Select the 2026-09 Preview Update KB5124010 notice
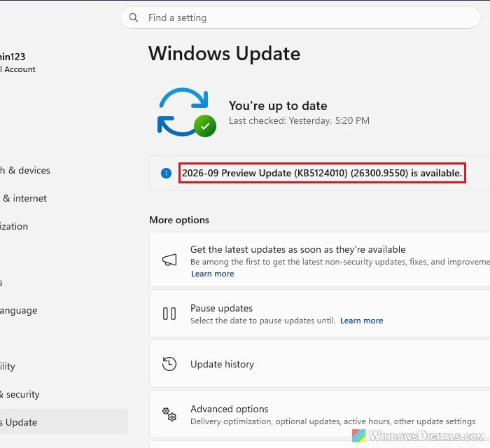 click(322, 173)
